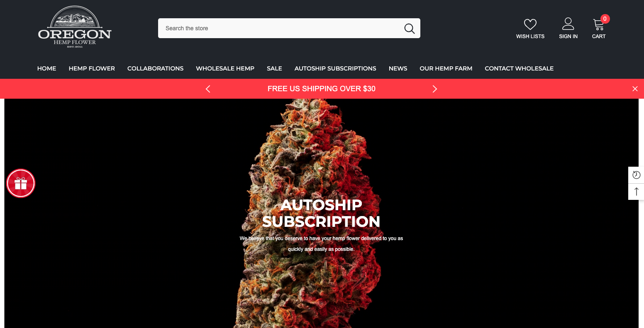Open the Sale menu item
The width and height of the screenshot is (644, 328).
click(x=274, y=68)
